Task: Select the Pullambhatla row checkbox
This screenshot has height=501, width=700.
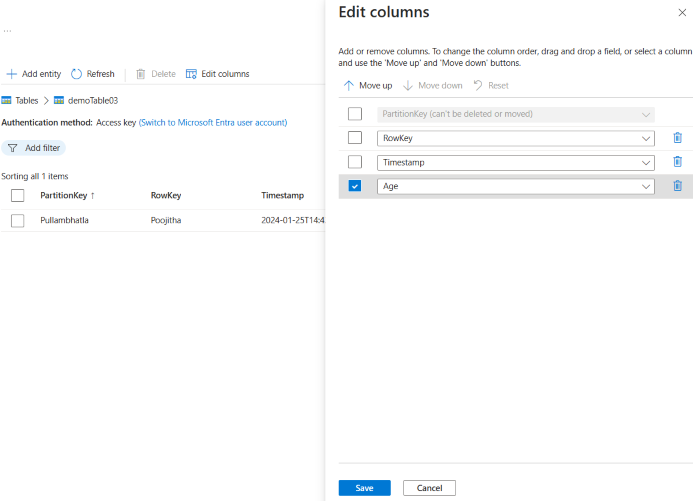Action: (17, 220)
